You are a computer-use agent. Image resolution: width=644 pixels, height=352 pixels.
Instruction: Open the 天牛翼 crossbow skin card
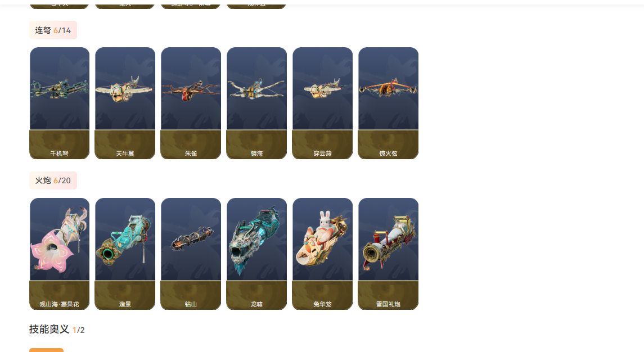coord(125,103)
